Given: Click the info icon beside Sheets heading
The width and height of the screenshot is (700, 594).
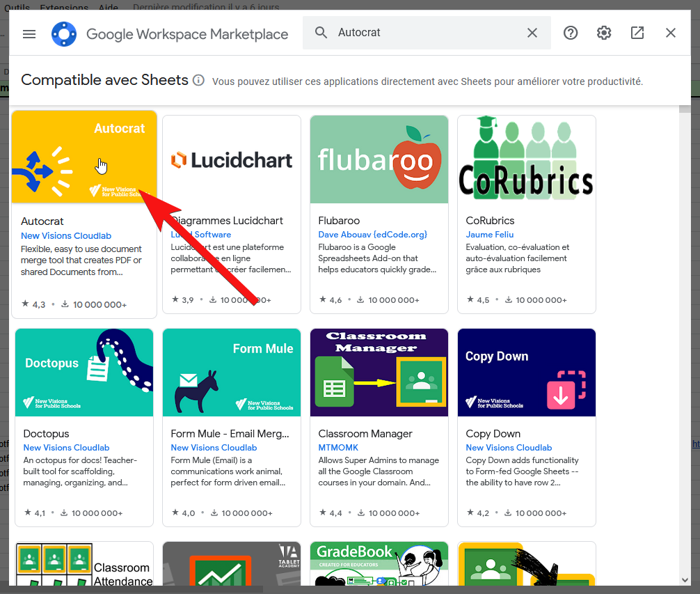Looking at the screenshot, I should tap(198, 80).
